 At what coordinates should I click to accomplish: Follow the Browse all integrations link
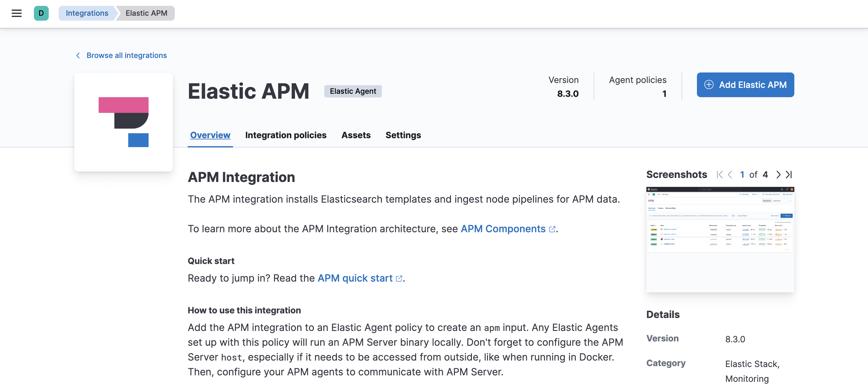click(x=126, y=55)
